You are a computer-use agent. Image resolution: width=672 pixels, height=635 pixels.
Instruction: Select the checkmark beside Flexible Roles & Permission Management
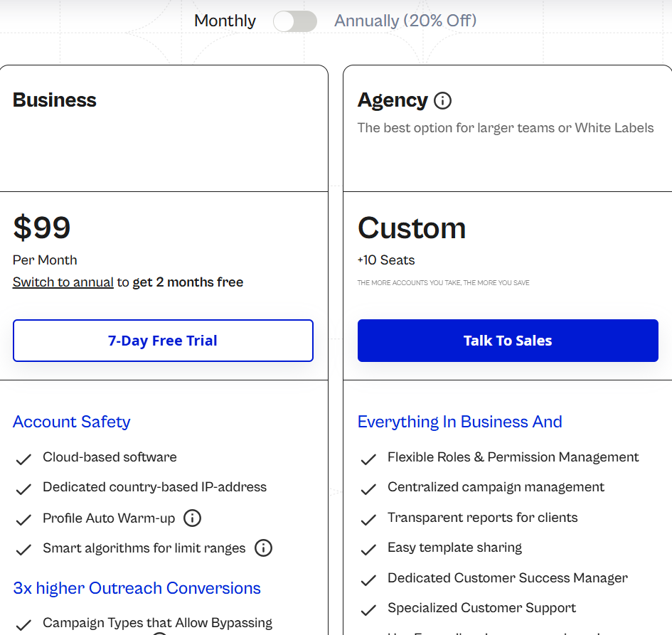(x=368, y=459)
